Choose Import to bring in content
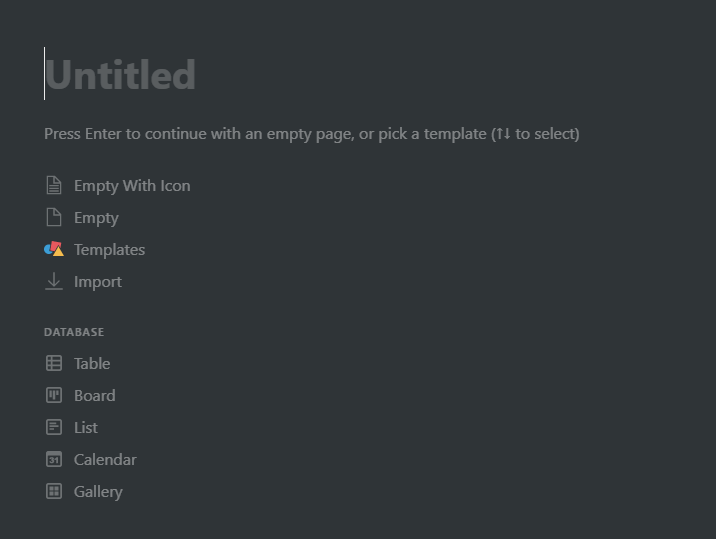716x539 pixels. point(98,282)
